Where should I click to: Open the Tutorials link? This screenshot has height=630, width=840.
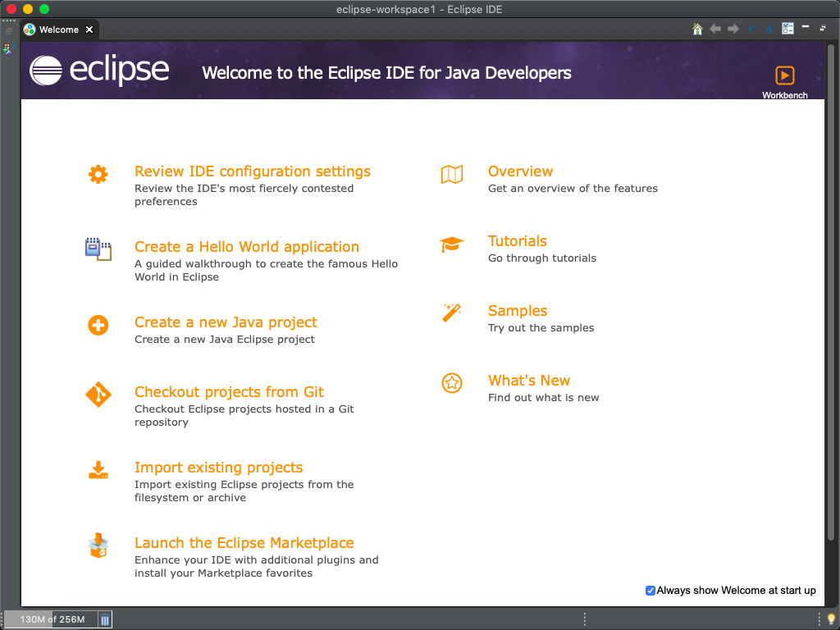coord(517,241)
